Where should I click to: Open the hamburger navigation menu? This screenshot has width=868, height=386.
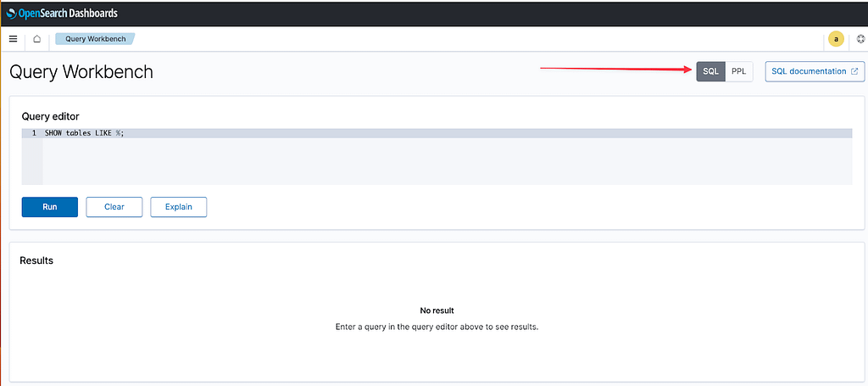point(14,39)
